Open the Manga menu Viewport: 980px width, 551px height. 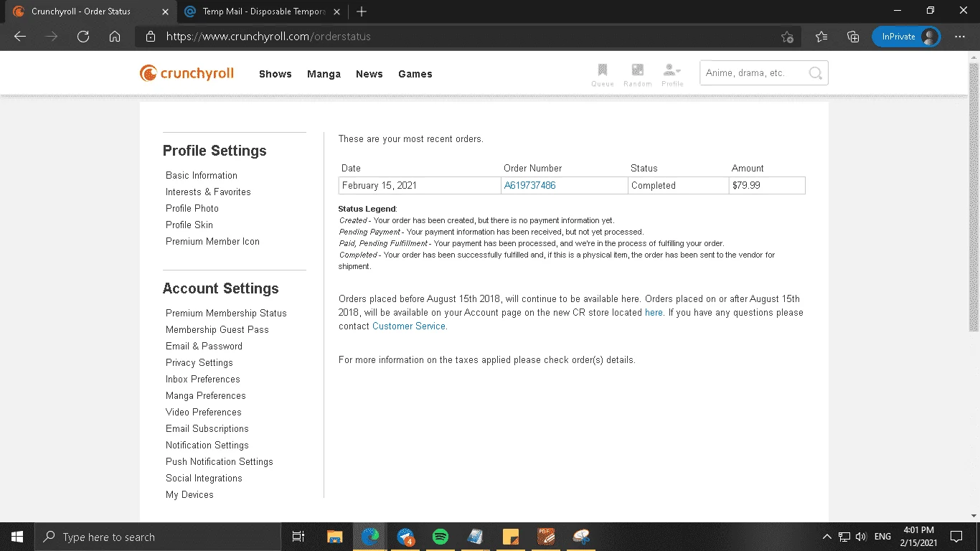click(324, 74)
